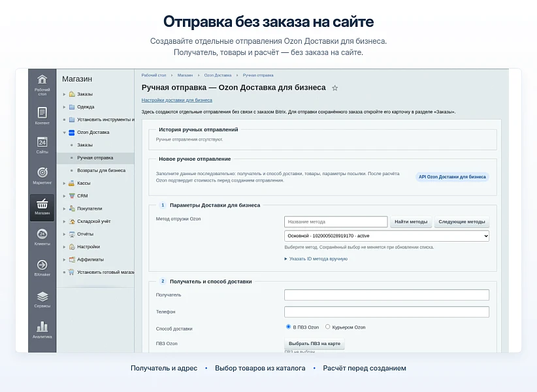Screen dimensions: 537x392
Task: Expand the top-level Заказы tree arrow
Action: pyautogui.click(x=65, y=94)
